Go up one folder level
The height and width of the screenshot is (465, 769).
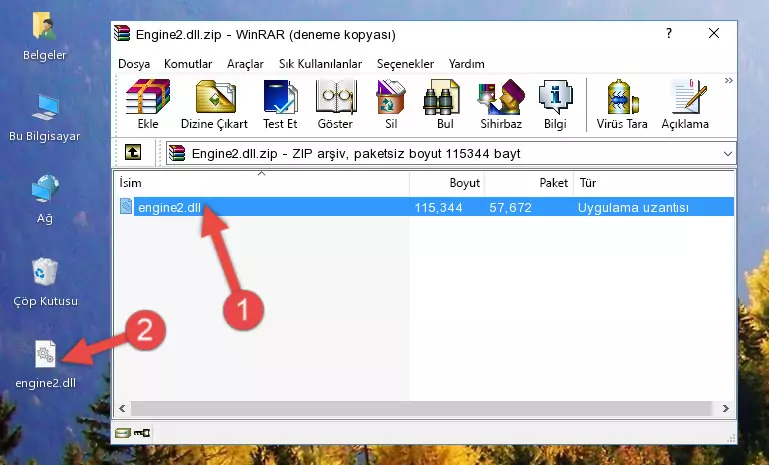point(133,153)
